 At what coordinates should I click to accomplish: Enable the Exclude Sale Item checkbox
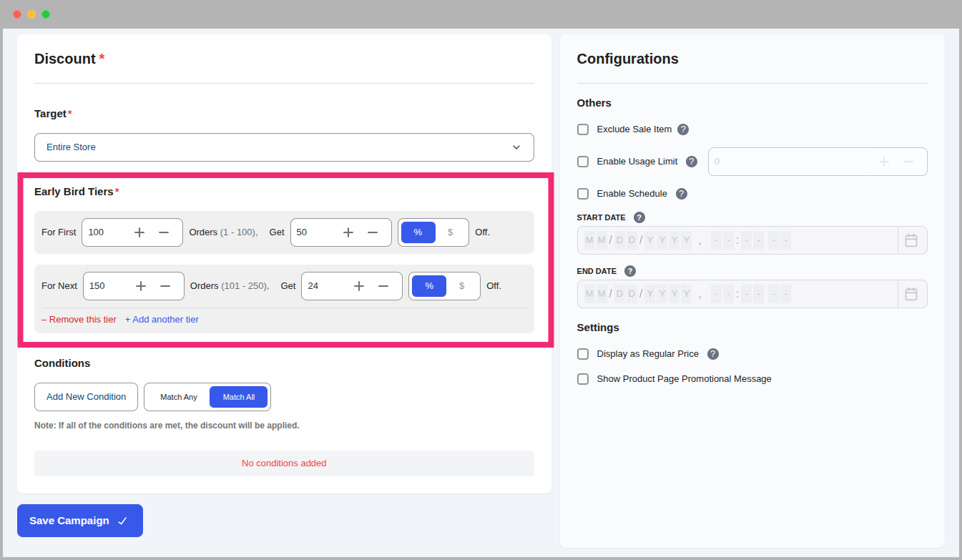tap(583, 129)
